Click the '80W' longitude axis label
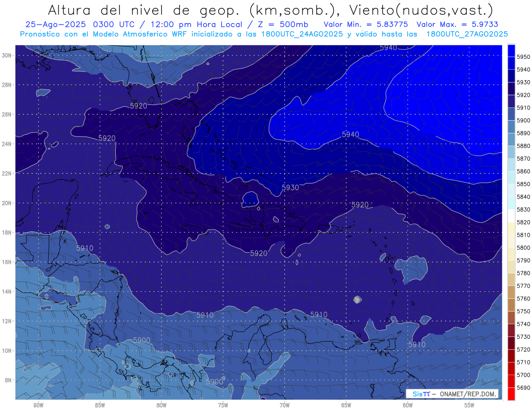 [x=161, y=405]
